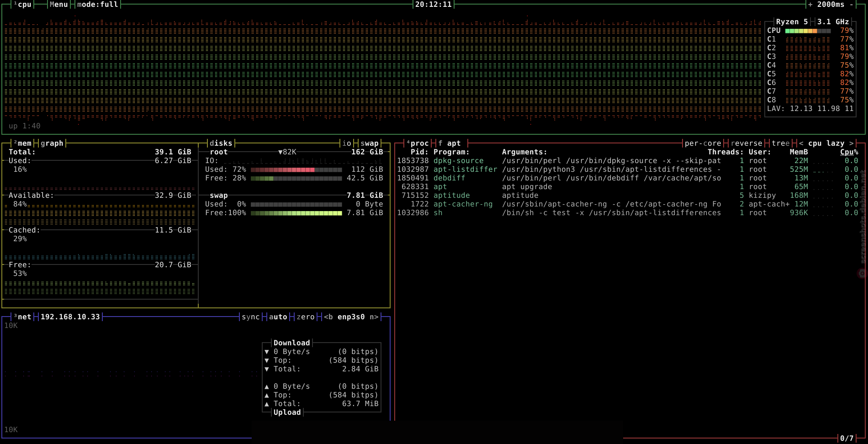Screen dimensions: 868x444
Task: Select the apt-listdiffer process row
Action: pyautogui.click(x=627, y=169)
